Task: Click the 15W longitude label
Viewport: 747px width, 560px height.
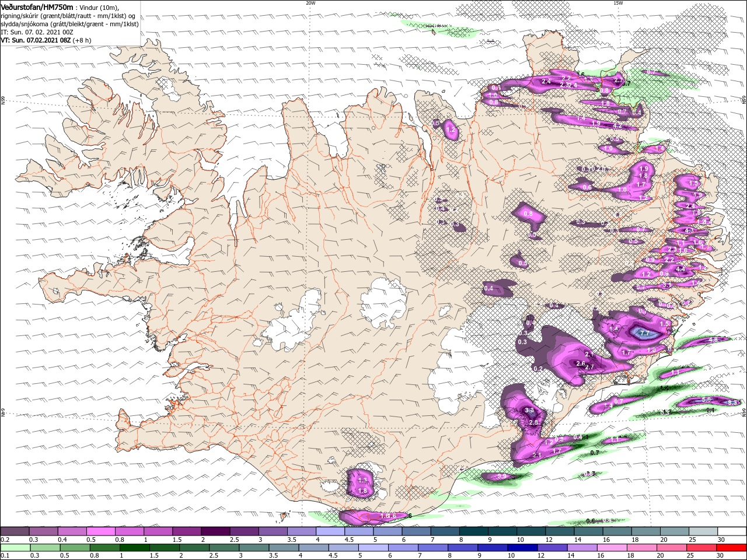Action: tap(618, 3)
